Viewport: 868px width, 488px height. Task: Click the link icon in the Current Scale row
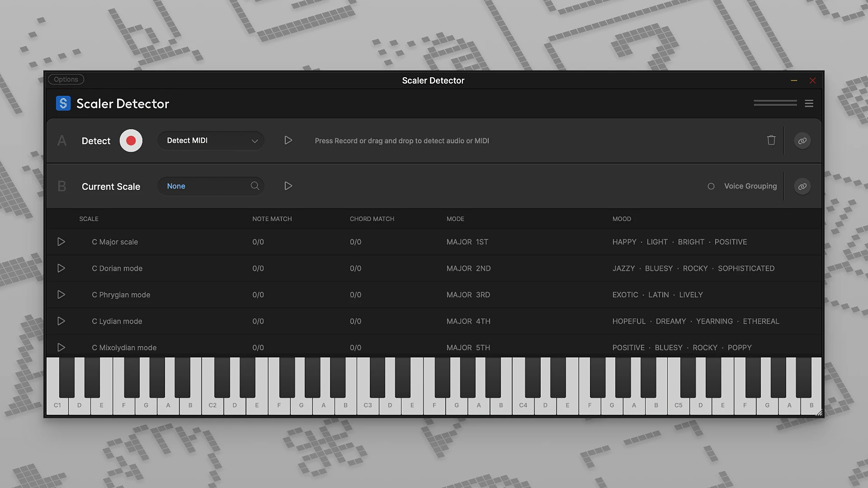802,186
